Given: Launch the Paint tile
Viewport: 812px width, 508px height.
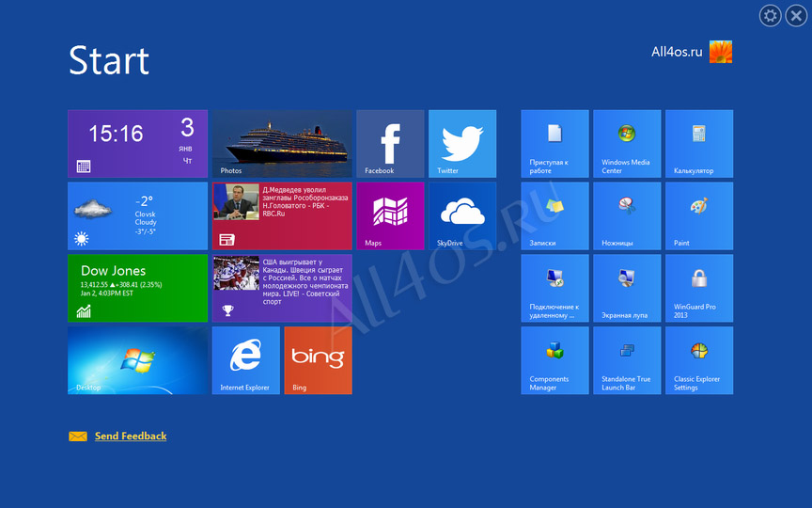Looking at the screenshot, I should 699,215.
